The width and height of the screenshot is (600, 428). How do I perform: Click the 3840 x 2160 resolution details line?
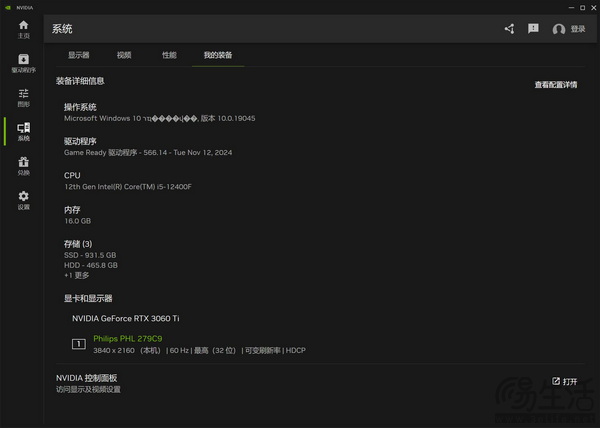pyautogui.click(x=199, y=350)
